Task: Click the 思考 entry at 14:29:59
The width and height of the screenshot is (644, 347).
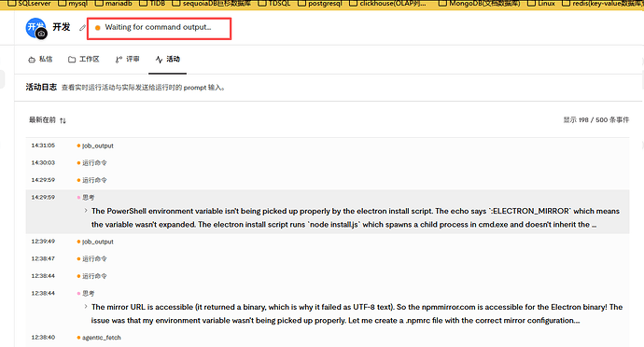Action: (x=89, y=198)
